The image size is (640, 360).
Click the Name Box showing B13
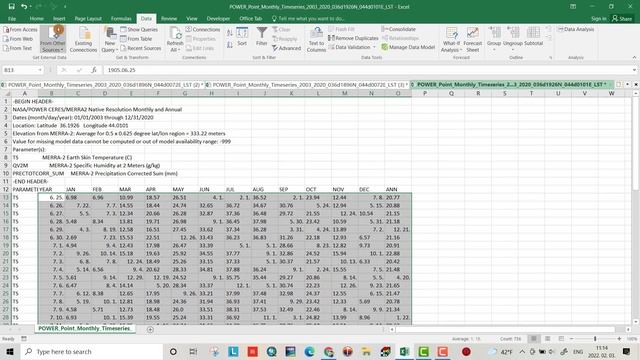tap(20, 70)
